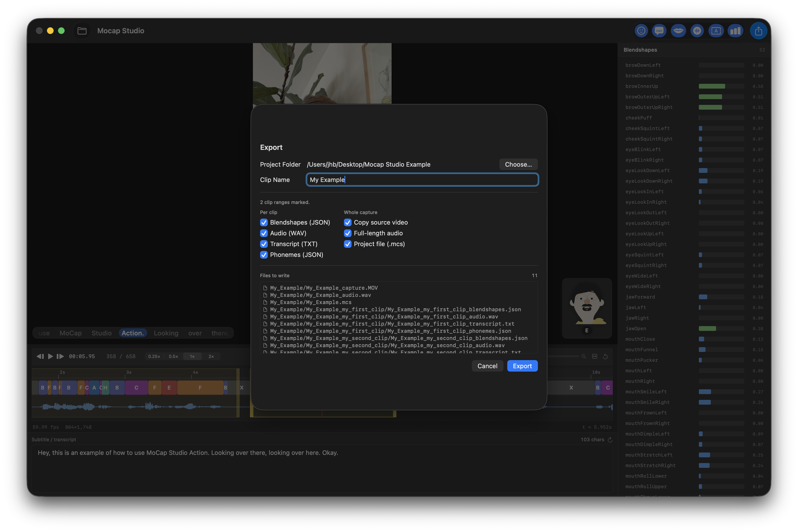
Task: Click Cancel in Export dialog
Action: (487, 366)
